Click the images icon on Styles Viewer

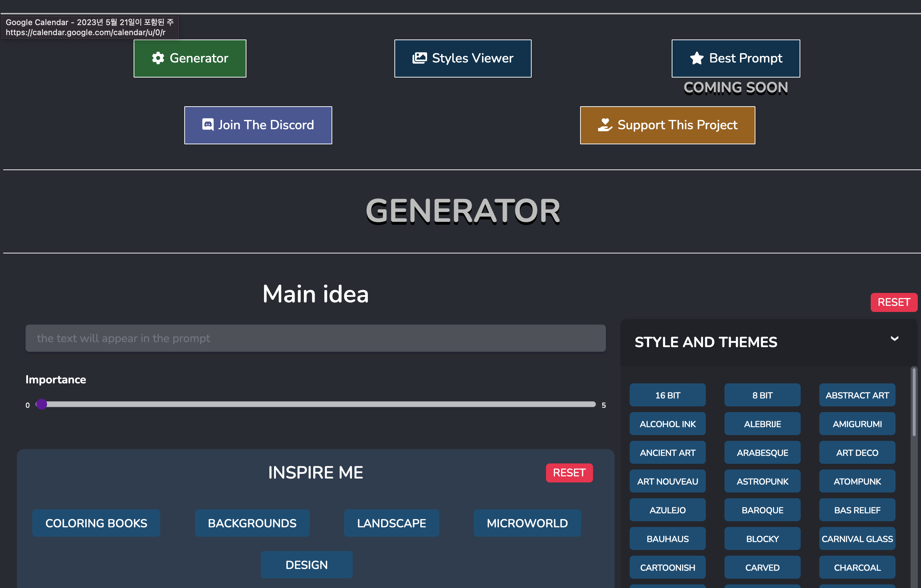(x=420, y=58)
